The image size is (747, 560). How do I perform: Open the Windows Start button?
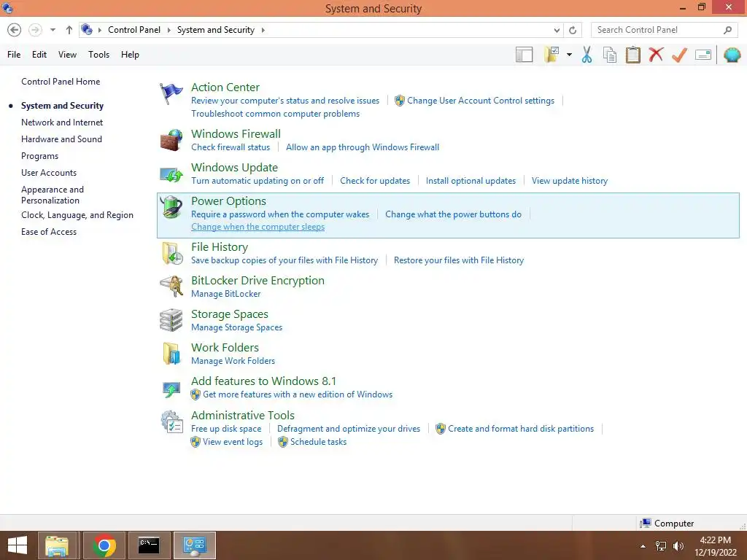(18, 545)
